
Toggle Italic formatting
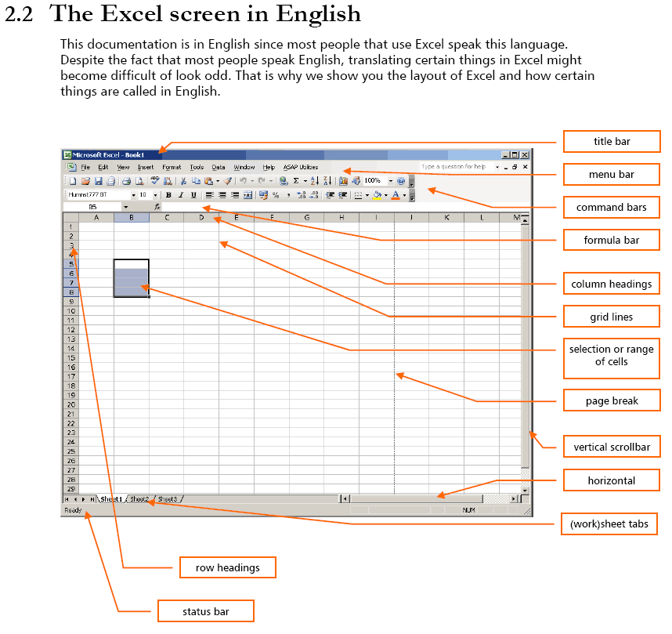pyautogui.click(x=181, y=195)
